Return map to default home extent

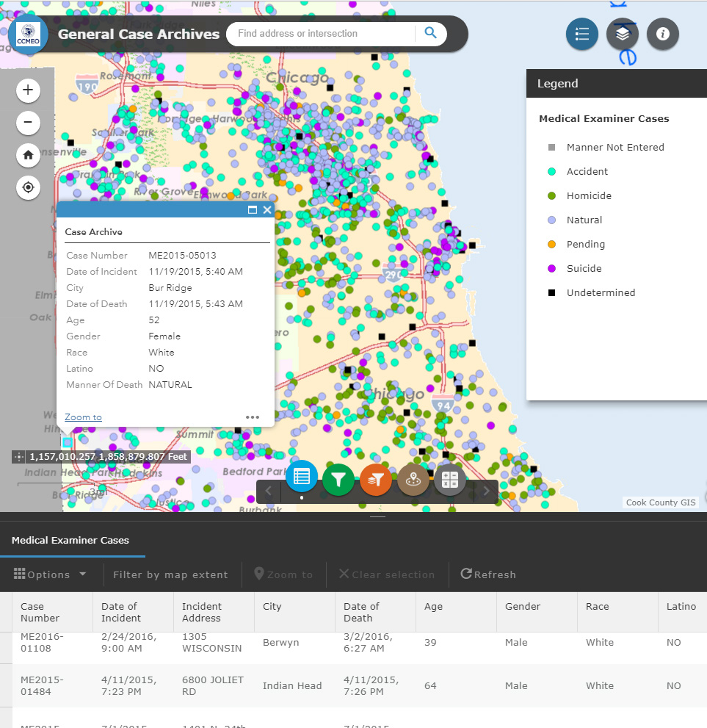click(28, 155)
